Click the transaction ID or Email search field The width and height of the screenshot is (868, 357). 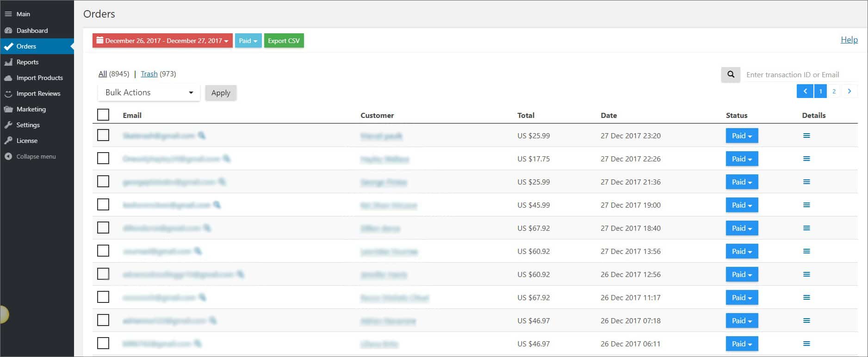tap(800, 74)
